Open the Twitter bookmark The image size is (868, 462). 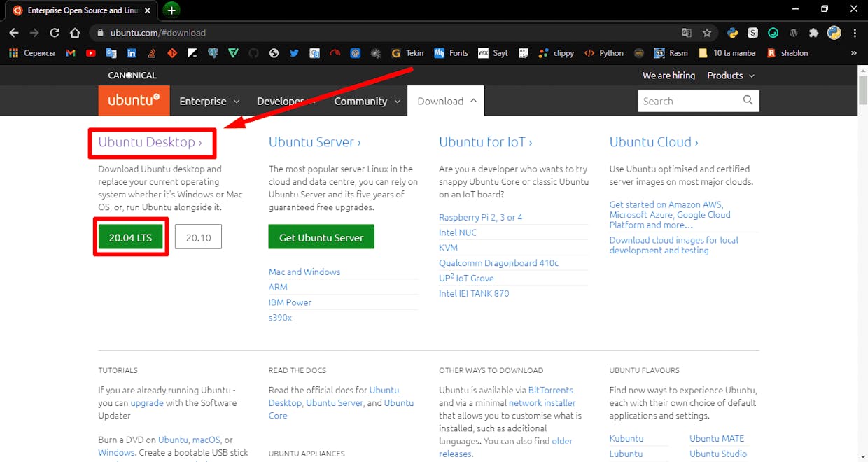tap(294, 52)
